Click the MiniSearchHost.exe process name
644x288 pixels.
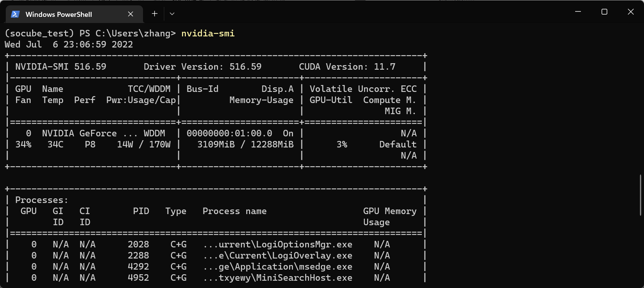[x=278, y=278]
